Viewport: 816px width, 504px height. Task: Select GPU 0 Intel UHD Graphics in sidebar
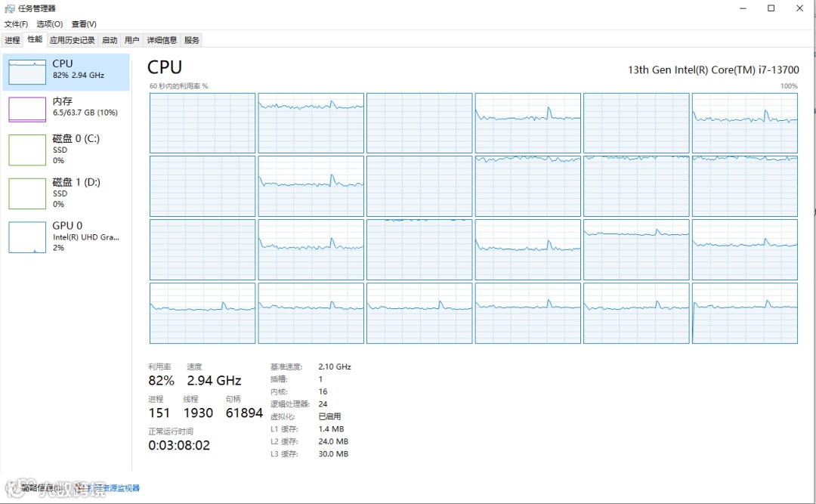coord(66,237)
